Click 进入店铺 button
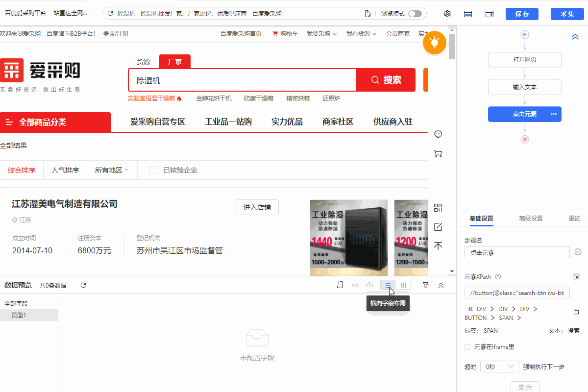The image size is (588, 392). (257, 207)
